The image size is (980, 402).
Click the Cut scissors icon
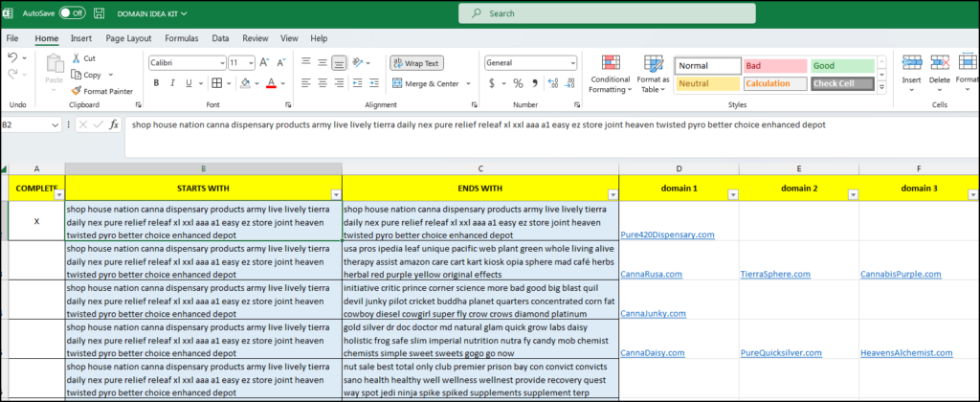pos(76,58)
